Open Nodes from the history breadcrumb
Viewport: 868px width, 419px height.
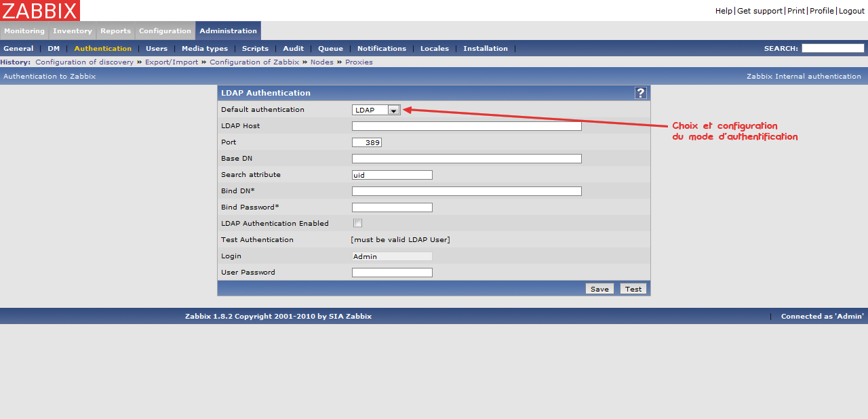coord(322,62)
